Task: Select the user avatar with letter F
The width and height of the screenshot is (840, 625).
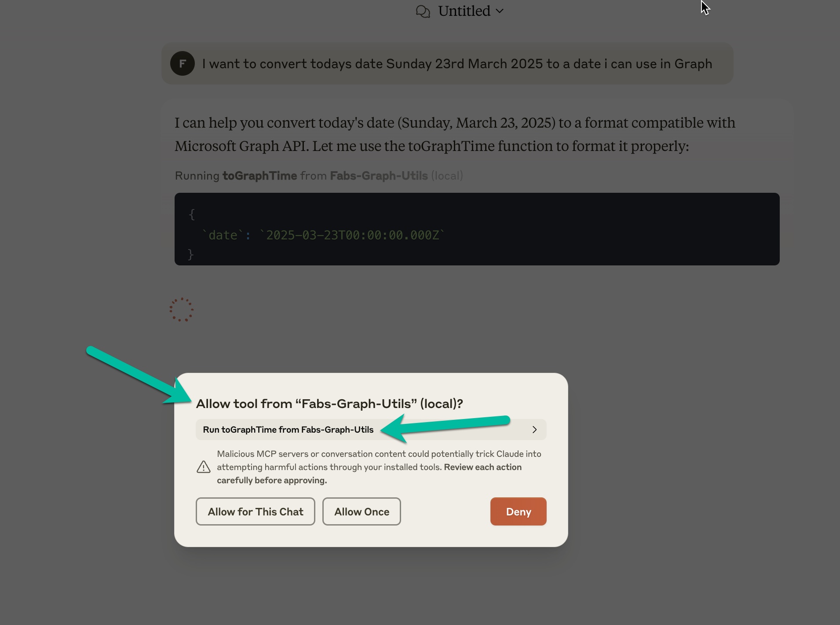Action: [182, 63]
